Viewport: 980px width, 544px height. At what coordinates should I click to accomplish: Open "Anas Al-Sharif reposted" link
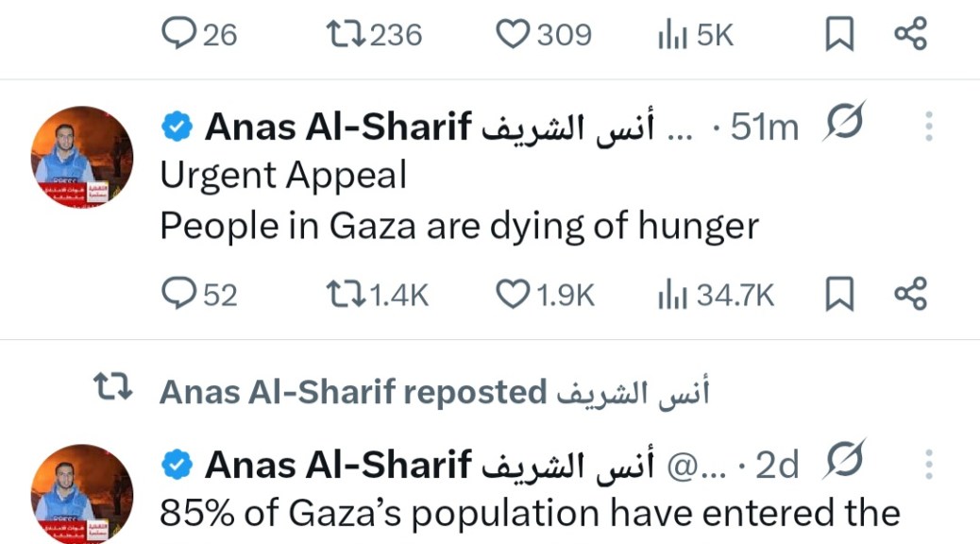[353, 391]
